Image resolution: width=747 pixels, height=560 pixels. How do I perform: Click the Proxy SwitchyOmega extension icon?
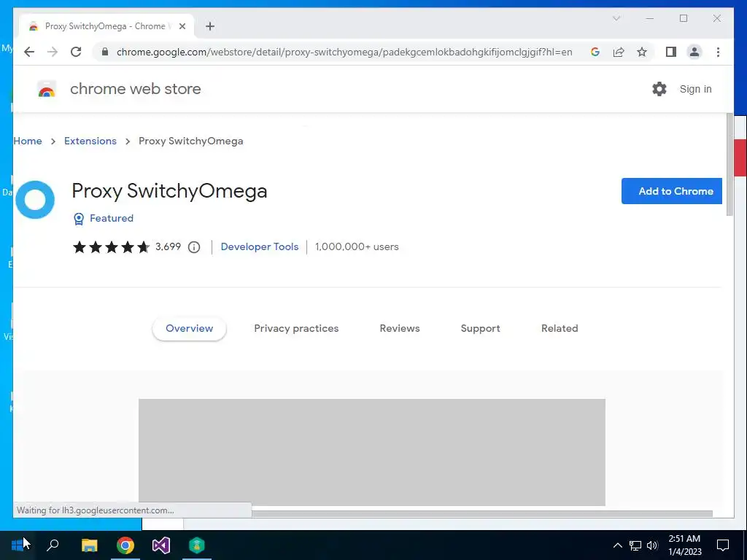tap(35, 200)
